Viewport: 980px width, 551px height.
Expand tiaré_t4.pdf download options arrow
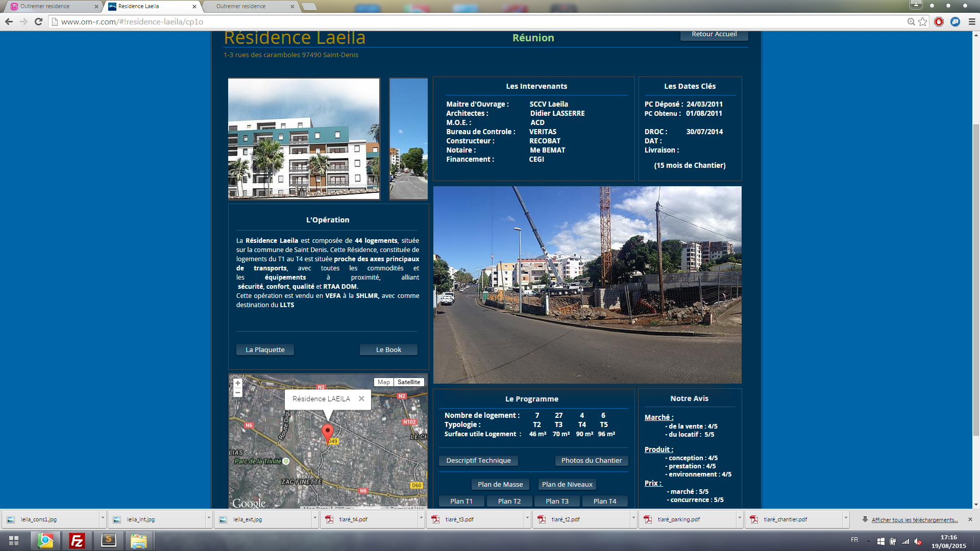point(421,519)
